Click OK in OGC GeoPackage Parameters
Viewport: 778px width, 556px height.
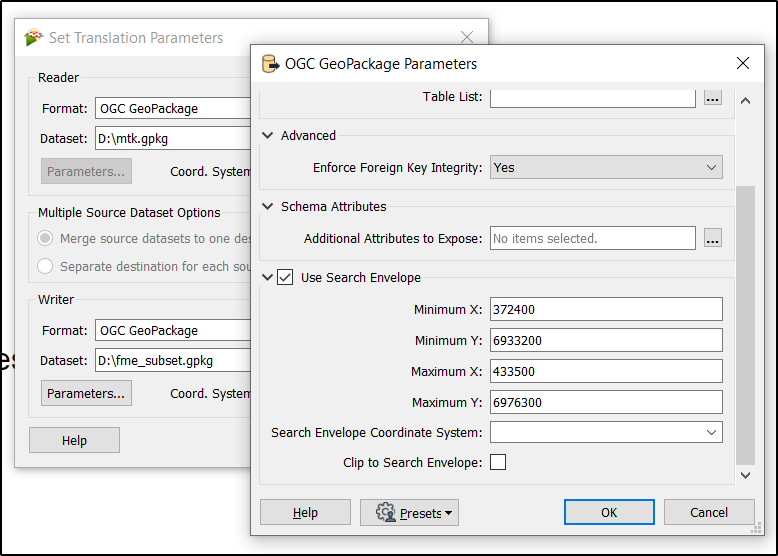click(609, 512)
